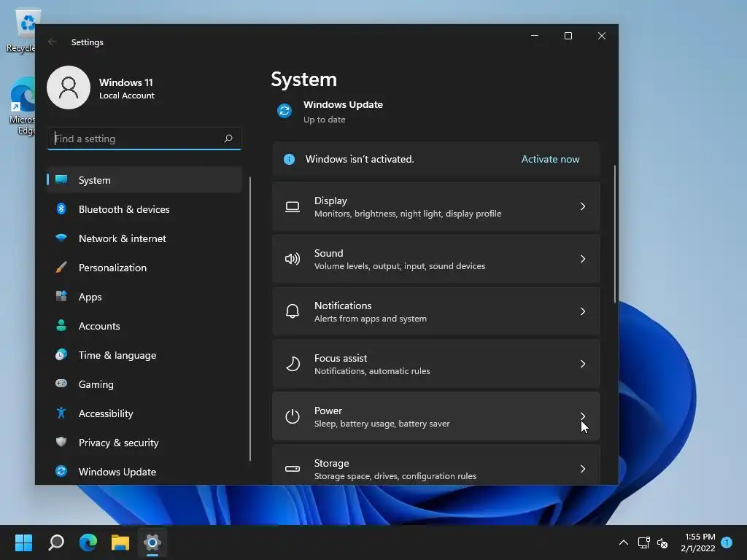Open Accessibility settings label
This screenshot has height=560, width=747.
pyautogui.click(x=106, y=413)
